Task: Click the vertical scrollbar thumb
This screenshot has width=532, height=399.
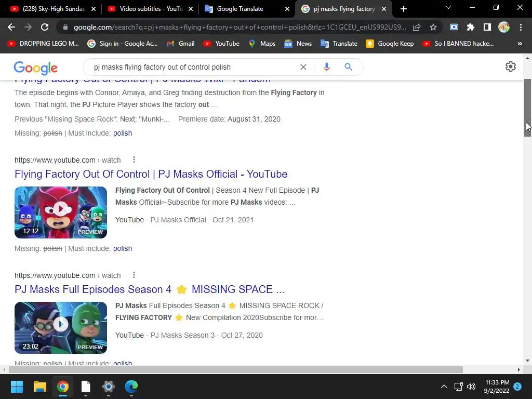Action: click(x=527, y=108)
